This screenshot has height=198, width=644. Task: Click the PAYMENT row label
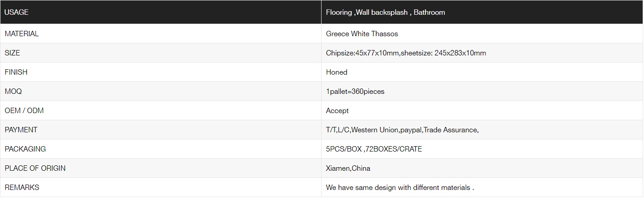(x=21, y=130)
